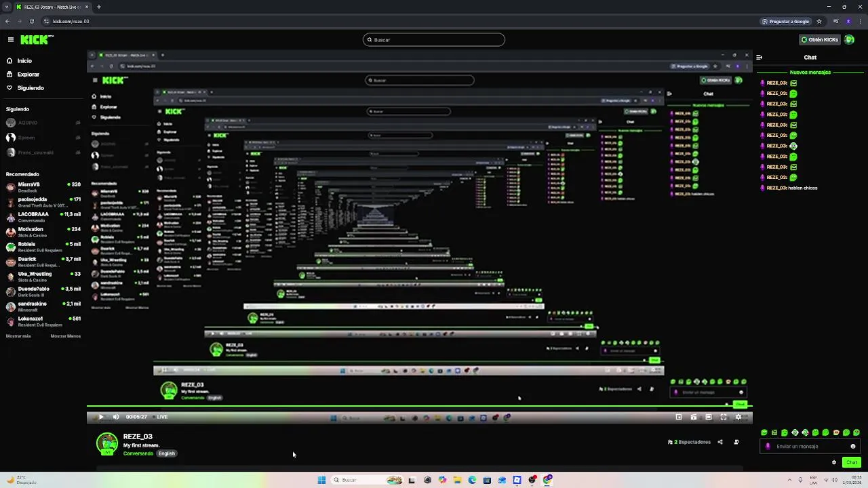Mute the main stream volume icon
The image size is (868, 488).
point(116,417)
